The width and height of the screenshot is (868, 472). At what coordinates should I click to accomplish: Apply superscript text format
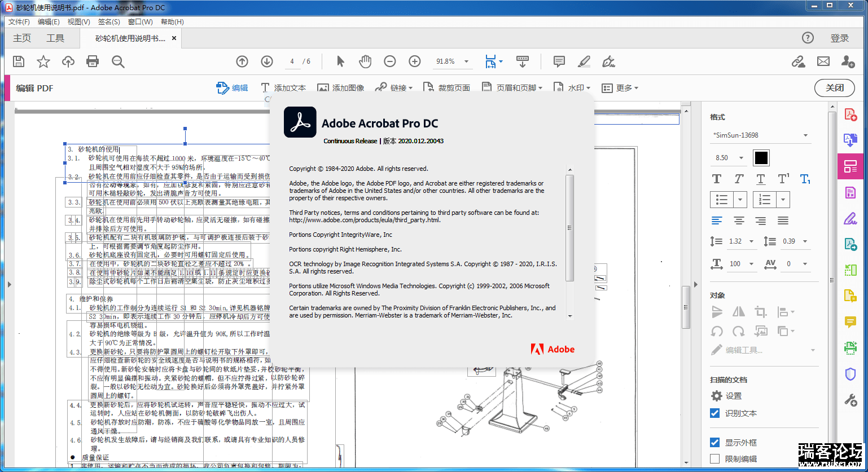(783, 179)
